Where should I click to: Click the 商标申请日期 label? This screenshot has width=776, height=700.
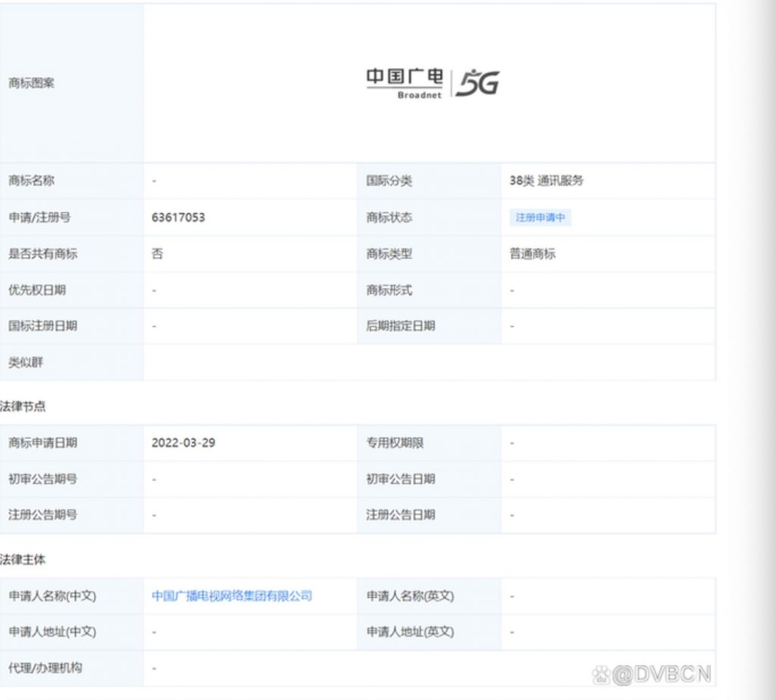point(42,442)
